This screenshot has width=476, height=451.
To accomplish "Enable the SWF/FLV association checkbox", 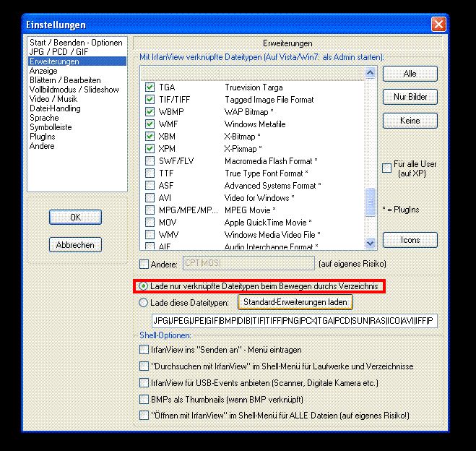I will pyautogui.click(x=150, y=160).
